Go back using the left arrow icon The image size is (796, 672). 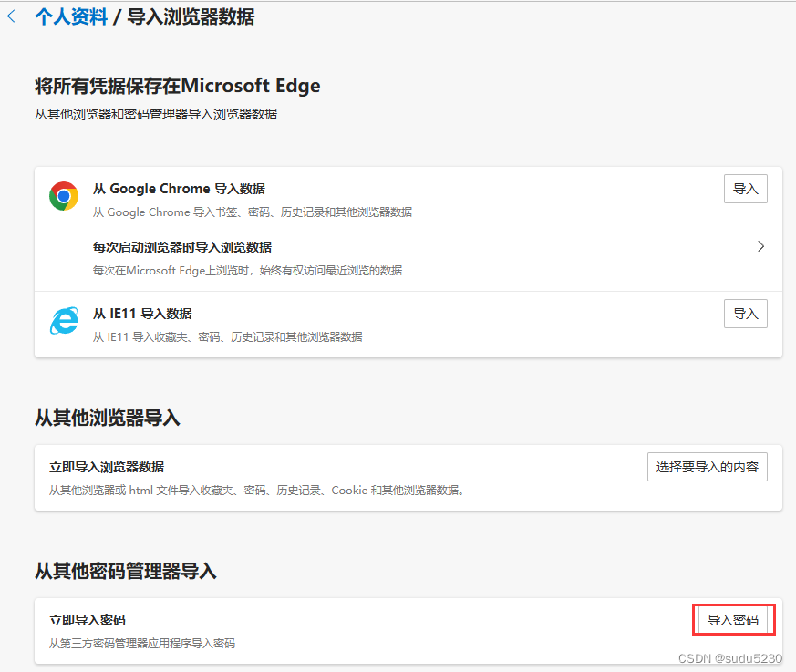15,16
